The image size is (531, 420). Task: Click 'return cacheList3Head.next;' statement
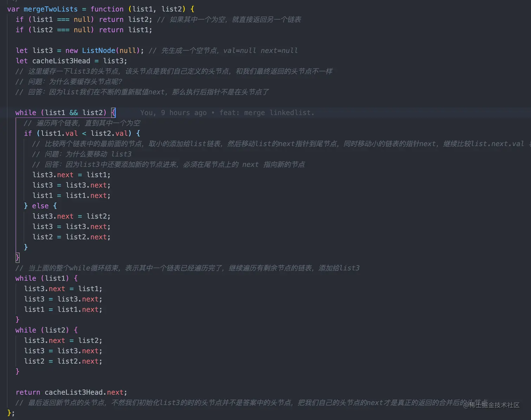pyautogui.click(x=71, y=392)
